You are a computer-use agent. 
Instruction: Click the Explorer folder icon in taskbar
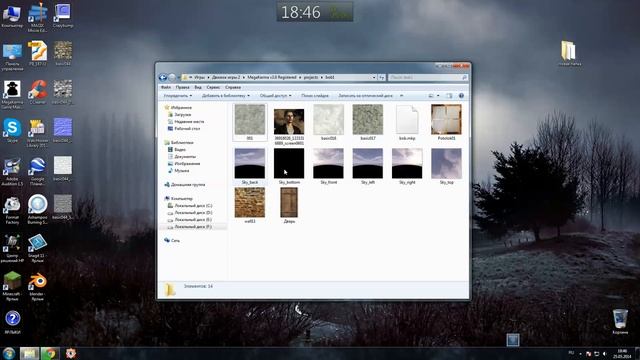[x=29, y=353]
